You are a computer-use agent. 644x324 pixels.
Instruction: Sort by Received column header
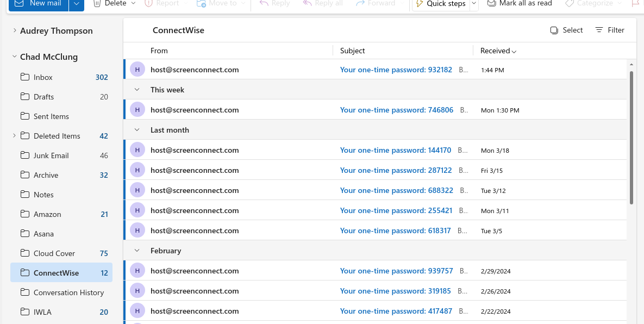pos(498,51)
